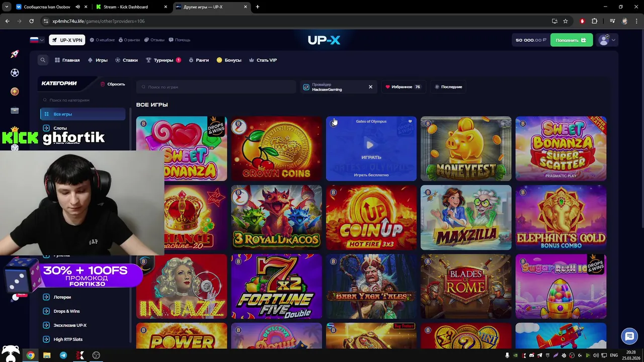644x362 pixels.
Task: Click the volume speaker icon in system tray
Action: 596,355
